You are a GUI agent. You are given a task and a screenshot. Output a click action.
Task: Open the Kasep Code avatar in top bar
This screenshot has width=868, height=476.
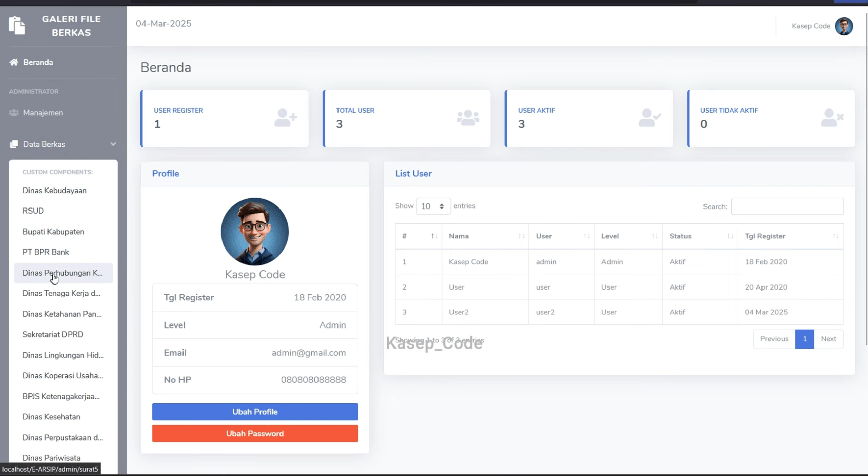[844, 26]
